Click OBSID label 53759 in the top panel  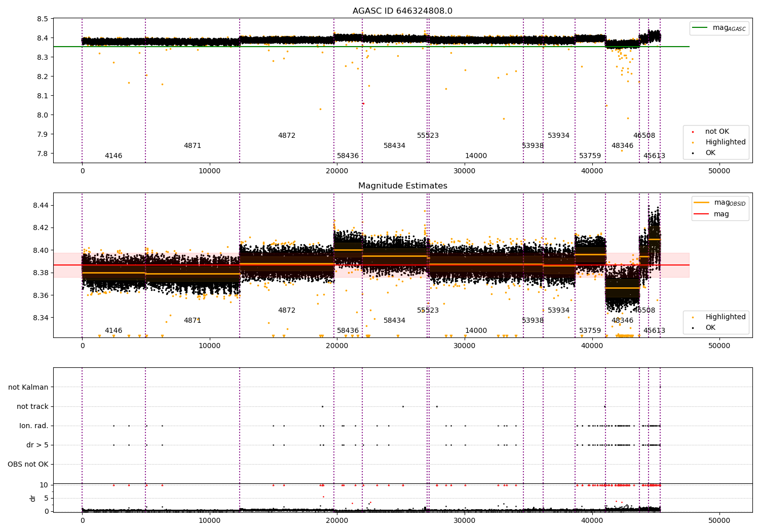pos(590,156)
